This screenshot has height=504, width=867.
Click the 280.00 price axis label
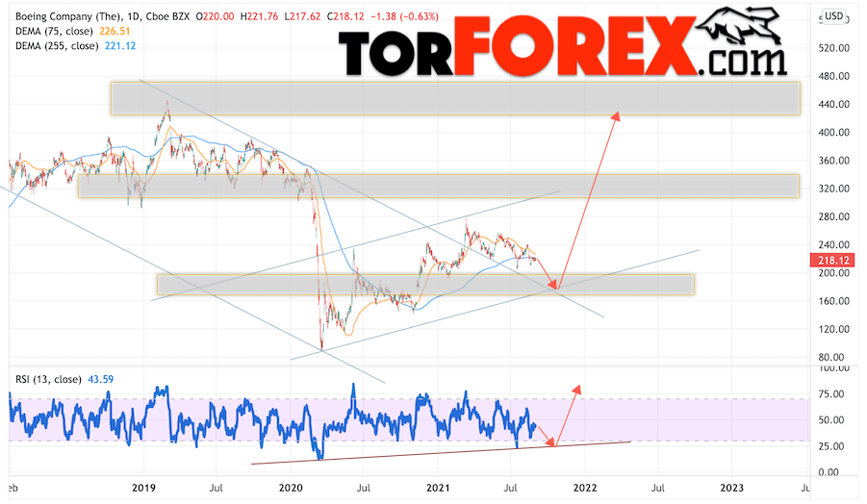(x=834, y=216)
